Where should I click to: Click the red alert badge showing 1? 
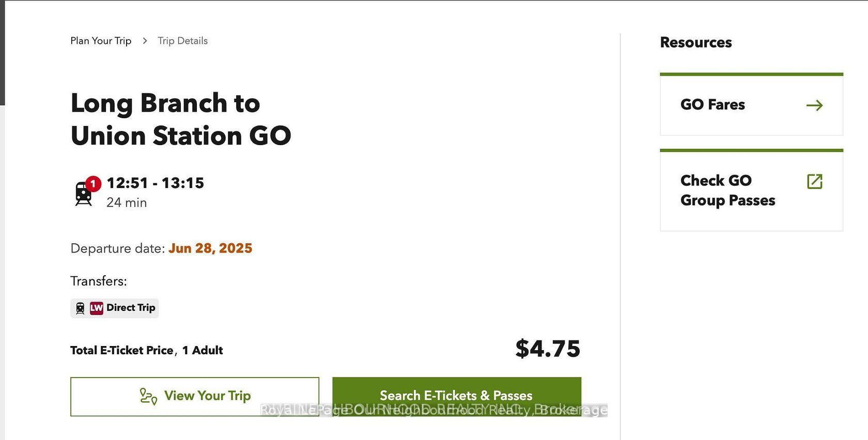93,183
